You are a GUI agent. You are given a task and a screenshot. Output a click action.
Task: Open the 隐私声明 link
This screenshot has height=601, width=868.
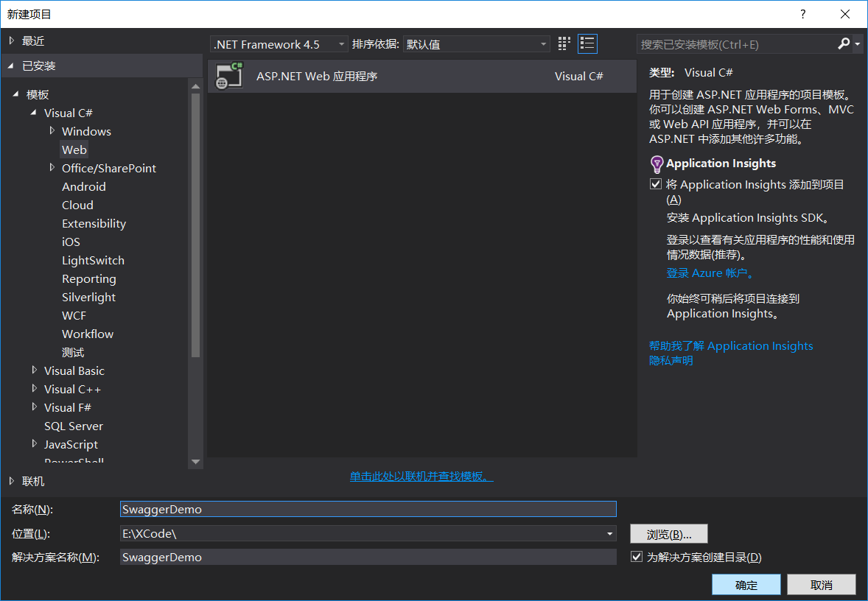671,360
